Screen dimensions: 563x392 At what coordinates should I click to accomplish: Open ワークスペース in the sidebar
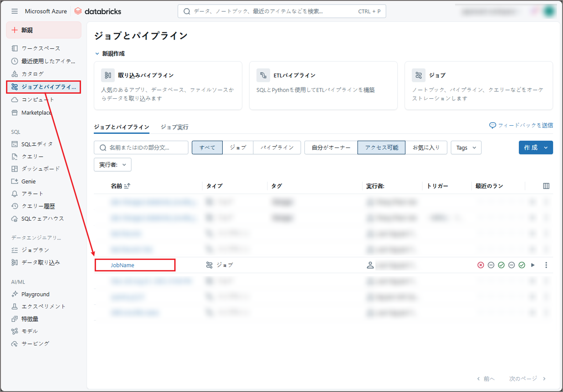tap(41, 48)
